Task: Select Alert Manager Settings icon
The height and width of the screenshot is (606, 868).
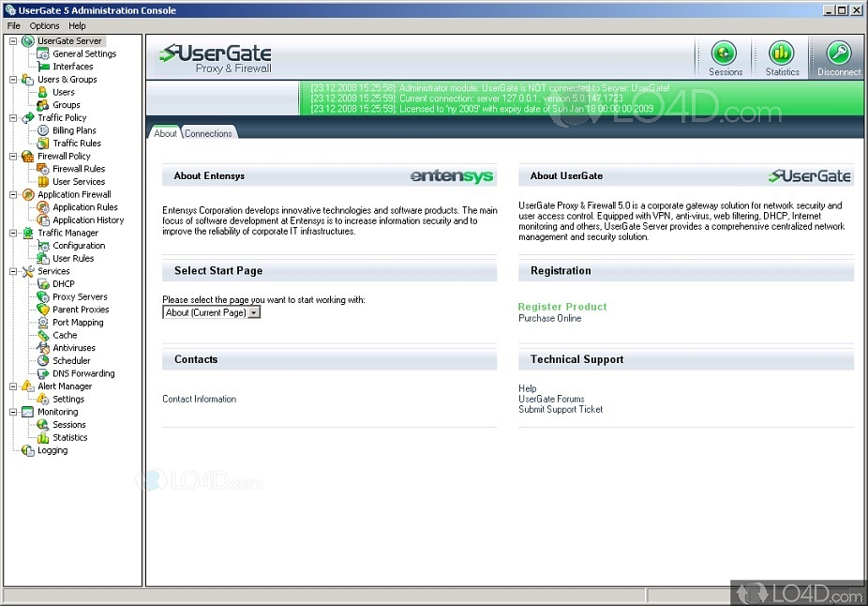Action: coord(43,399)
